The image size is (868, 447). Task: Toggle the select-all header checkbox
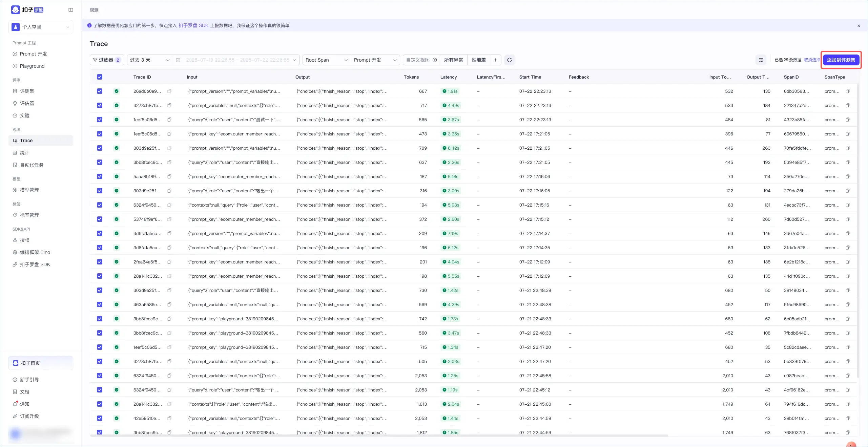(x=100, y=77)
